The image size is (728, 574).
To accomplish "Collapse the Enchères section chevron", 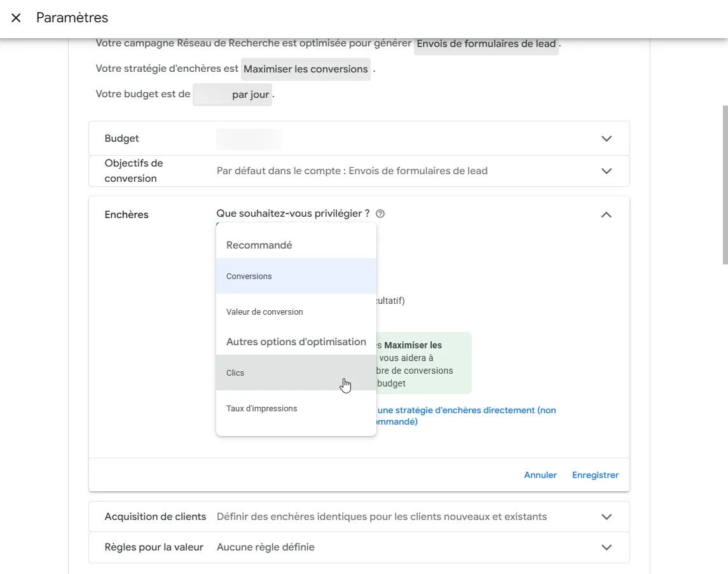I will click(606, 215).
